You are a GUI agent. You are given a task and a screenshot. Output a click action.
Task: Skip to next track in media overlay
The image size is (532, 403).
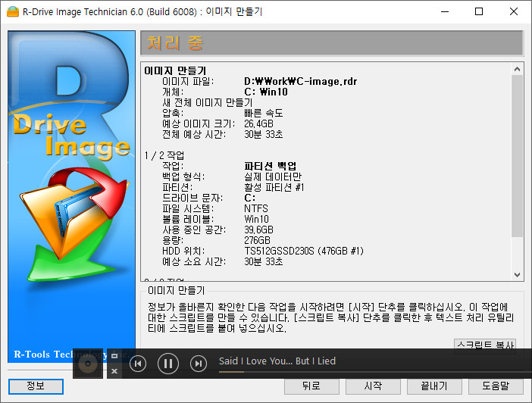199,364
